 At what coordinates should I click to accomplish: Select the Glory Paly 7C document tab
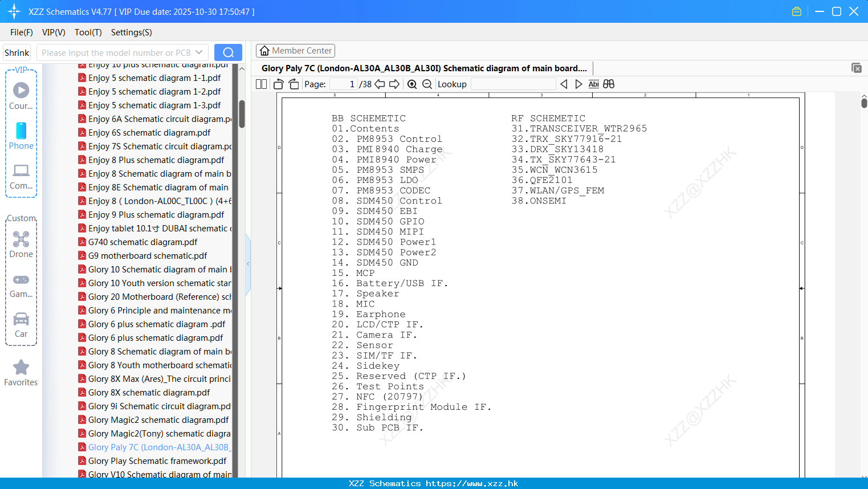(424, 68)
